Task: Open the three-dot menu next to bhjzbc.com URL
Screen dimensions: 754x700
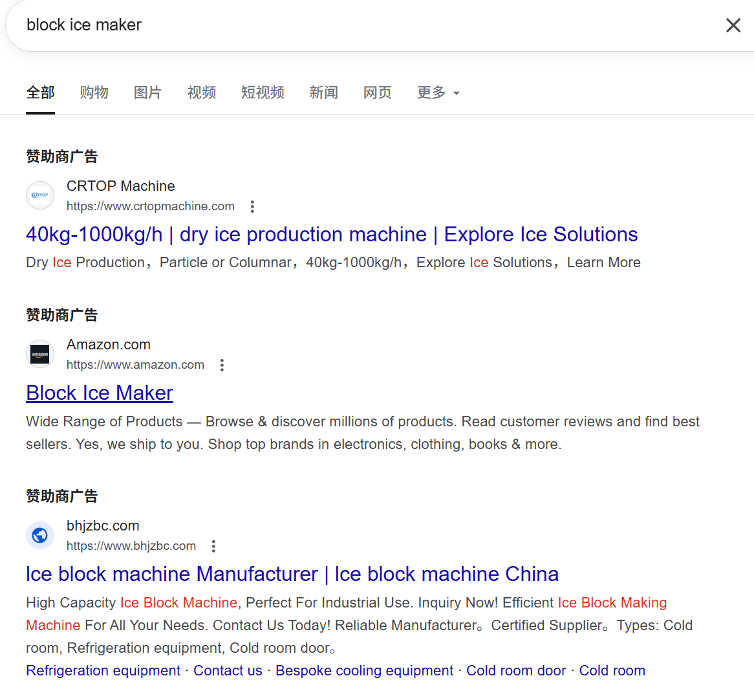Action: 213,546
